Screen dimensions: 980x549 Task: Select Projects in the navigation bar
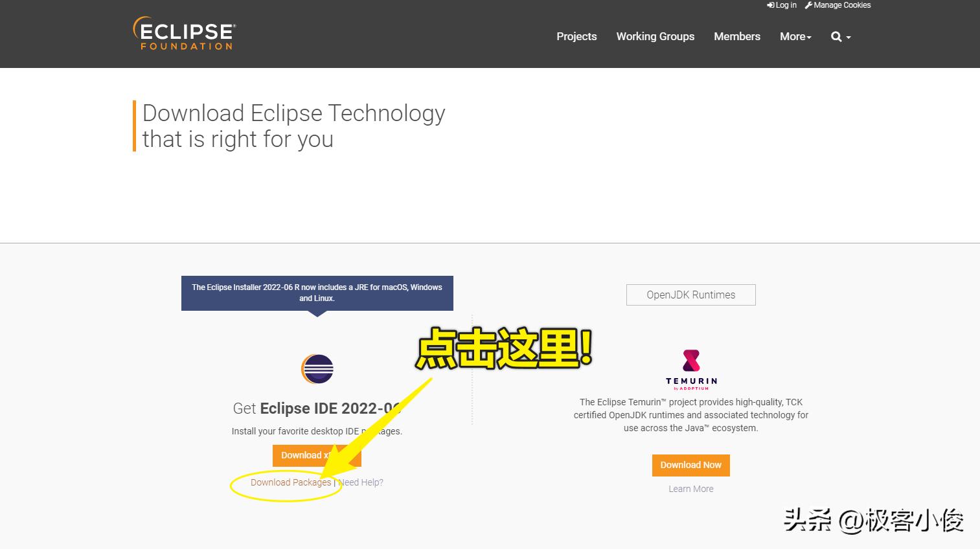point(576,37)
